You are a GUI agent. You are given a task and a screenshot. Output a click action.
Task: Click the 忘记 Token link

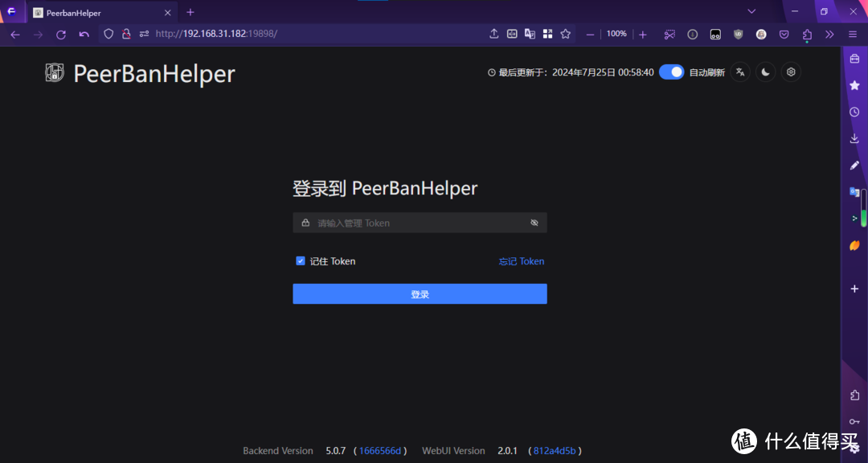(x=521, y=260)
